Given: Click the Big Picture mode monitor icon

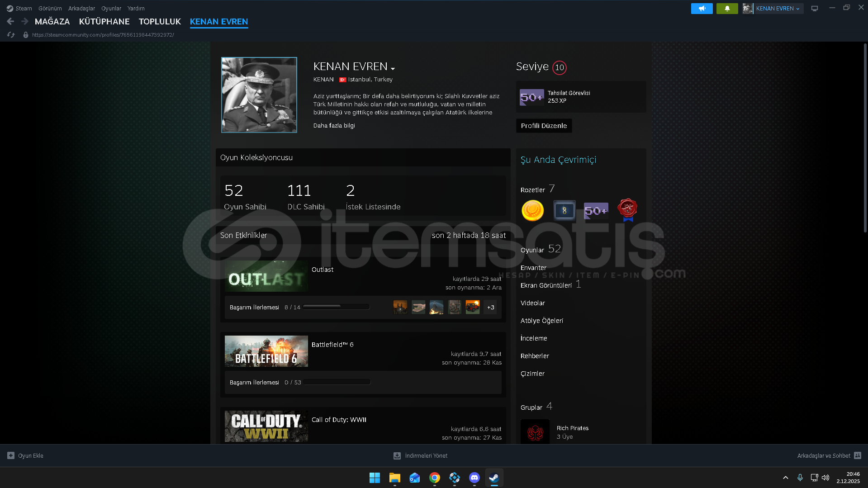Looking at the screenshot, I should (814, 9).
